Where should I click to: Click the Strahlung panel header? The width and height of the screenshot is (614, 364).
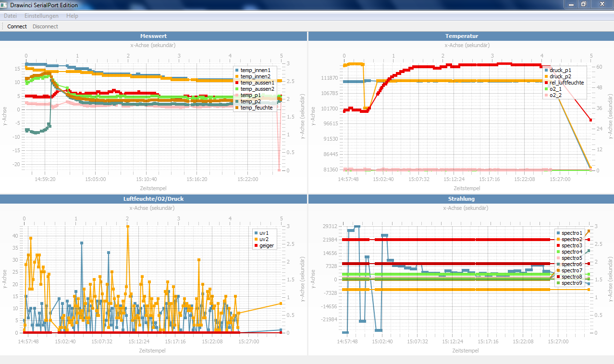461,199
